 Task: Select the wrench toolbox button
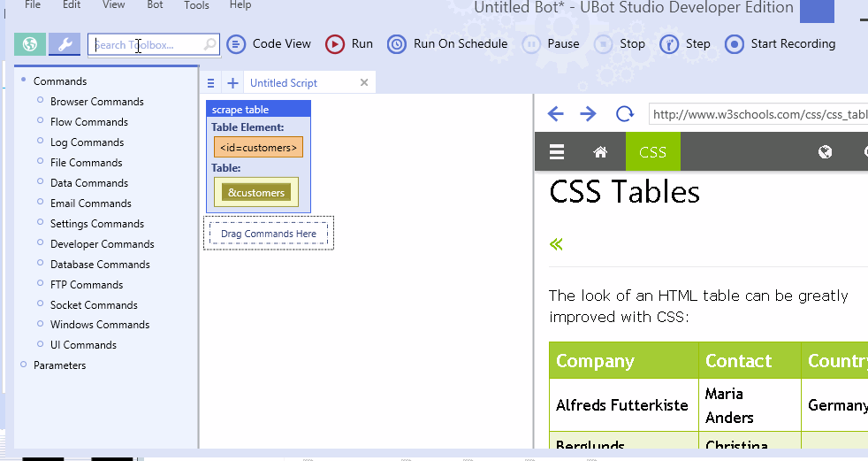(65, 44)
